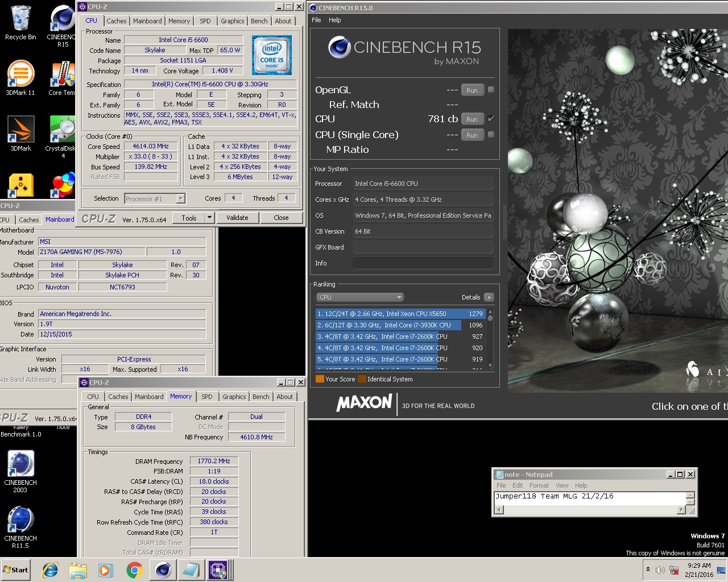Click the Info input field in Cinebench
The image size is (728, 582).
click(423, 263)
